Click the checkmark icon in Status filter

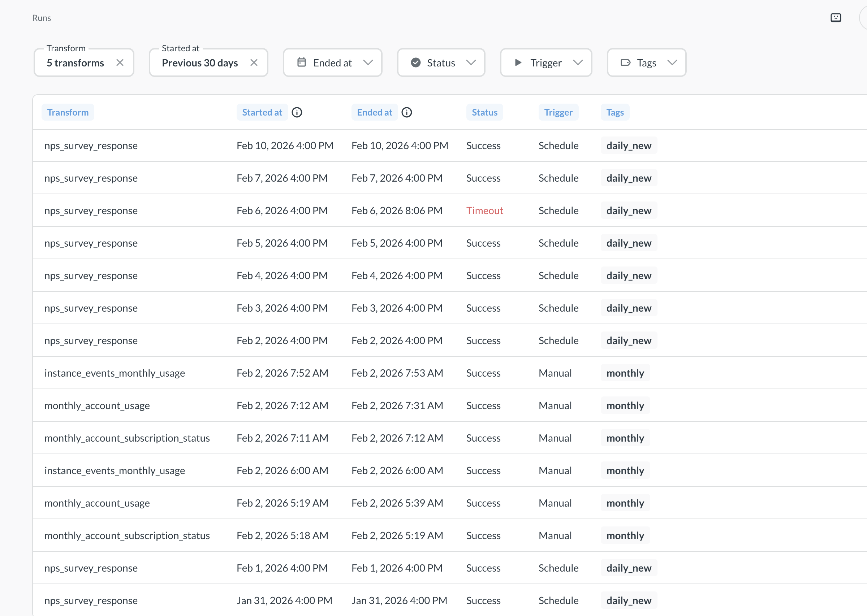click(x=415, y=62)
